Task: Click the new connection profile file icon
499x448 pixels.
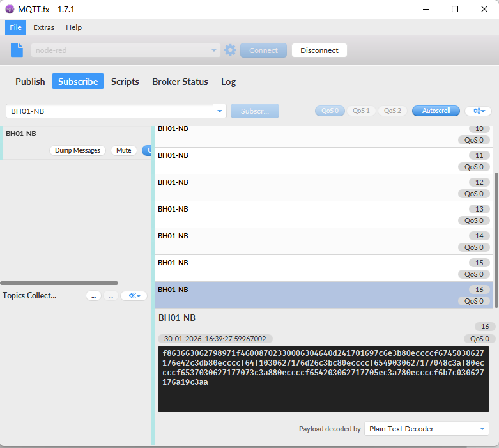Action: click(x=17, y=50)
